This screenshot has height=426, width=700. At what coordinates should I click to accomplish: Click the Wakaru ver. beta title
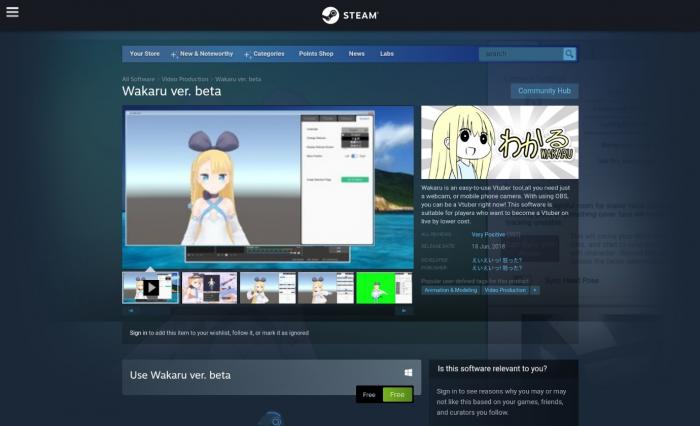(171, 91)
